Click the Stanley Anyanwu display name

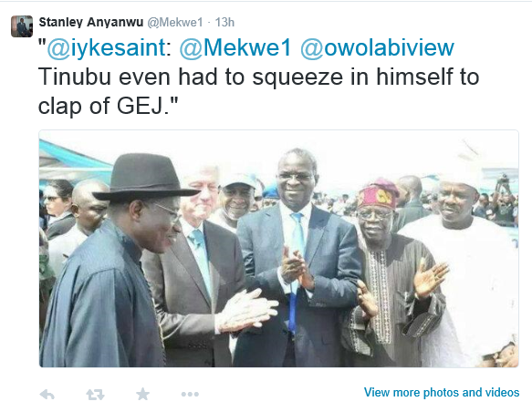pyautogui.click(x=91, y=22)
